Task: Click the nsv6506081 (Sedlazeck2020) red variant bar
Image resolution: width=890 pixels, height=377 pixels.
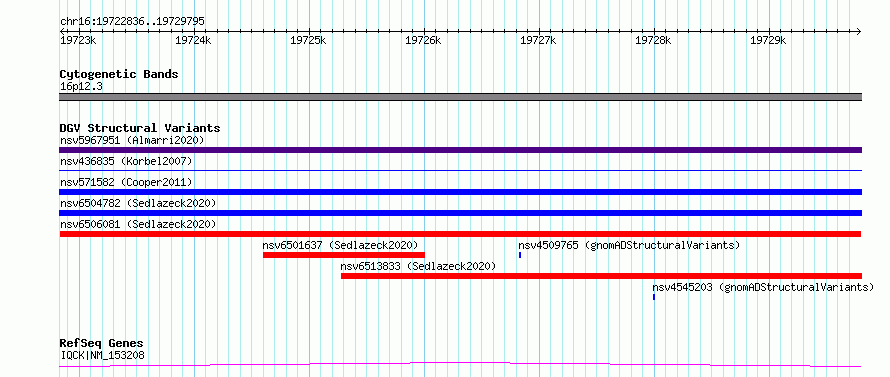Action: tap(460, 234)
